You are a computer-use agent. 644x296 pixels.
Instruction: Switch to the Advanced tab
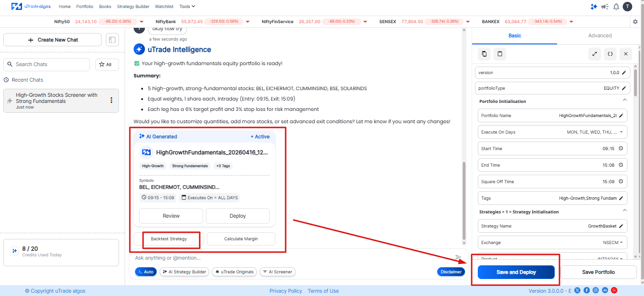pos(600,35)
